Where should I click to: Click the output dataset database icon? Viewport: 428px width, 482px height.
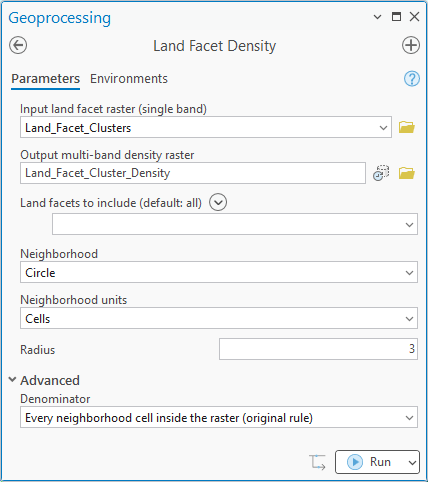(381, 173)
